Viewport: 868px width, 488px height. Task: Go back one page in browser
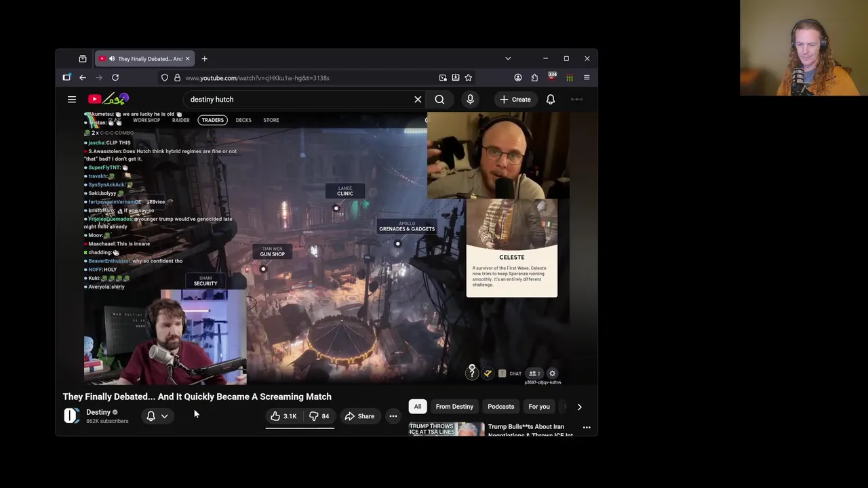point(83,78)
